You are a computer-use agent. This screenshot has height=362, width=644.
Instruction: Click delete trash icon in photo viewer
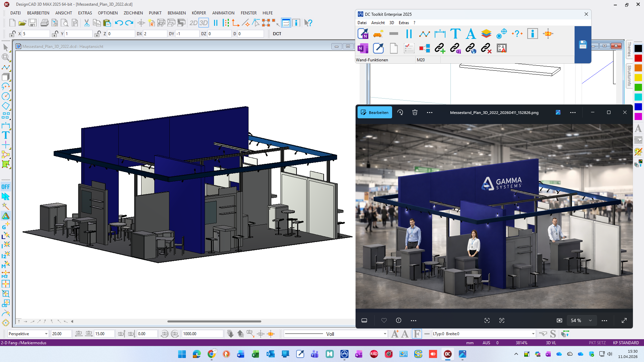415,113
